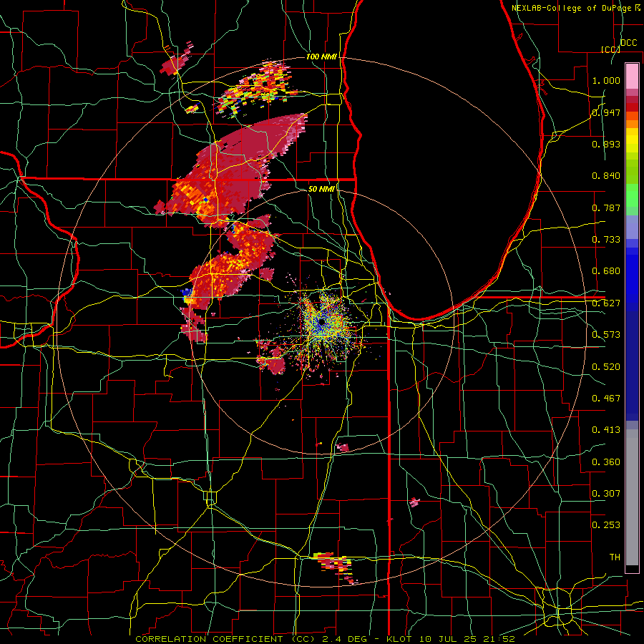
Task: Select the 0.307 scale value
Action: [606, 493]
